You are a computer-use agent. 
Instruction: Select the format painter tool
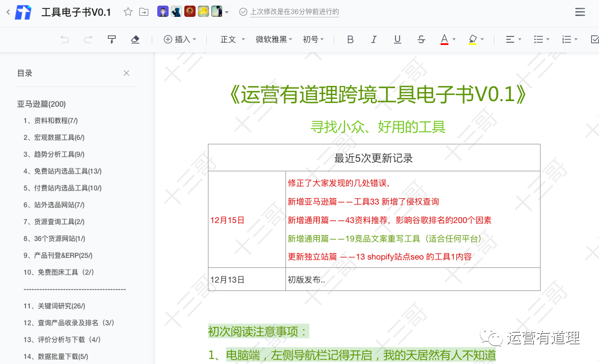(112, 39)
